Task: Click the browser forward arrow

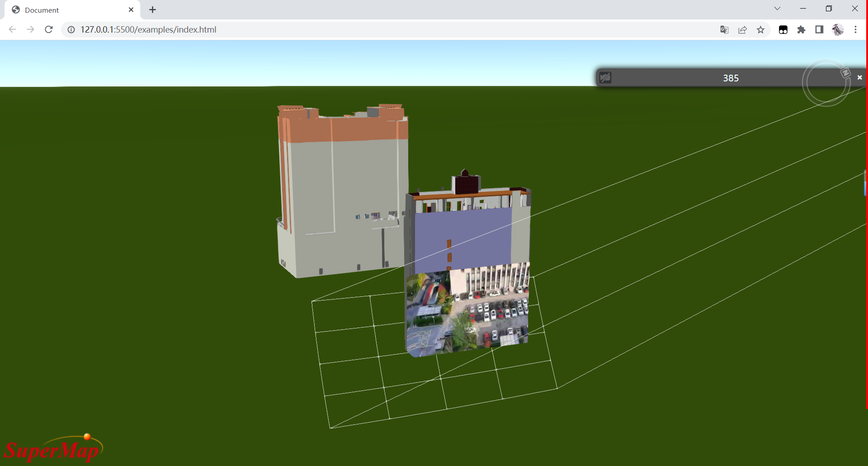Action: 30,29
